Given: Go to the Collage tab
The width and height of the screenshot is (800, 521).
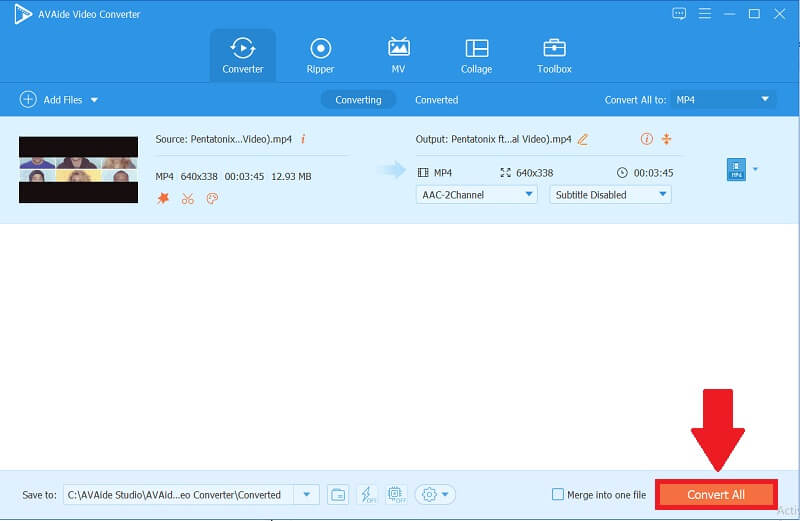Looking at the screenshot, I should point(477,56).
